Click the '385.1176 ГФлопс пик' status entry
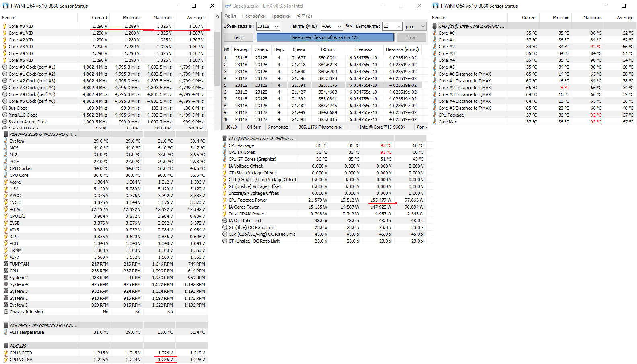The height and width of the screenshot is (364, 637). pos(320,127)
